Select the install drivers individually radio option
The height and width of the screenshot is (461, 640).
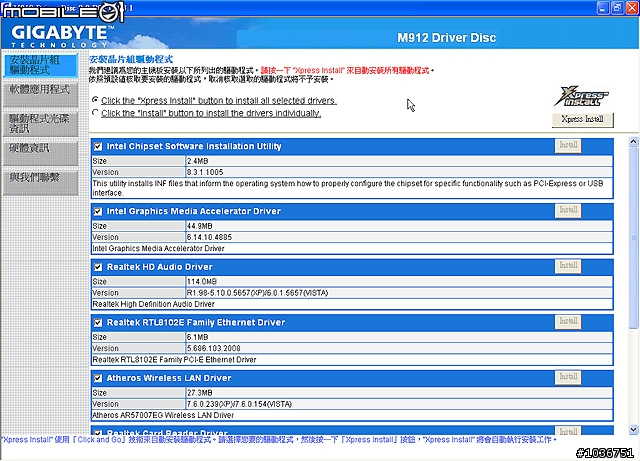[96, 113]
